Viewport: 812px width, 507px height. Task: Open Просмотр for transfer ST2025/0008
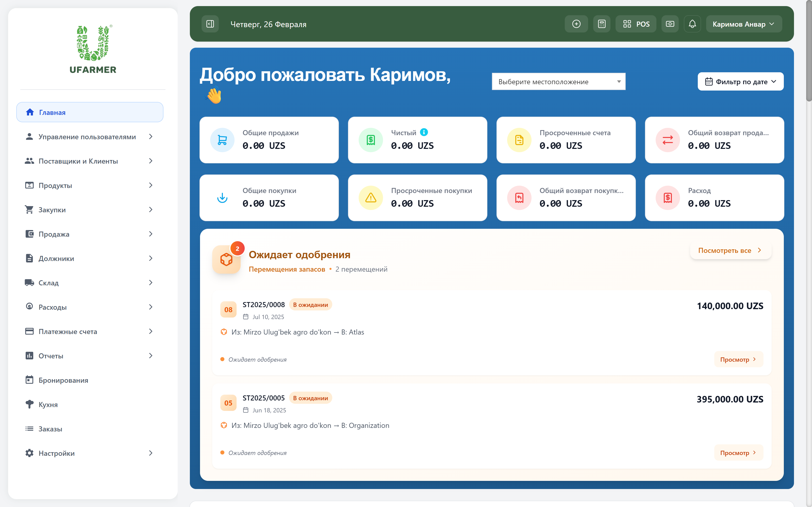(738, 359)
